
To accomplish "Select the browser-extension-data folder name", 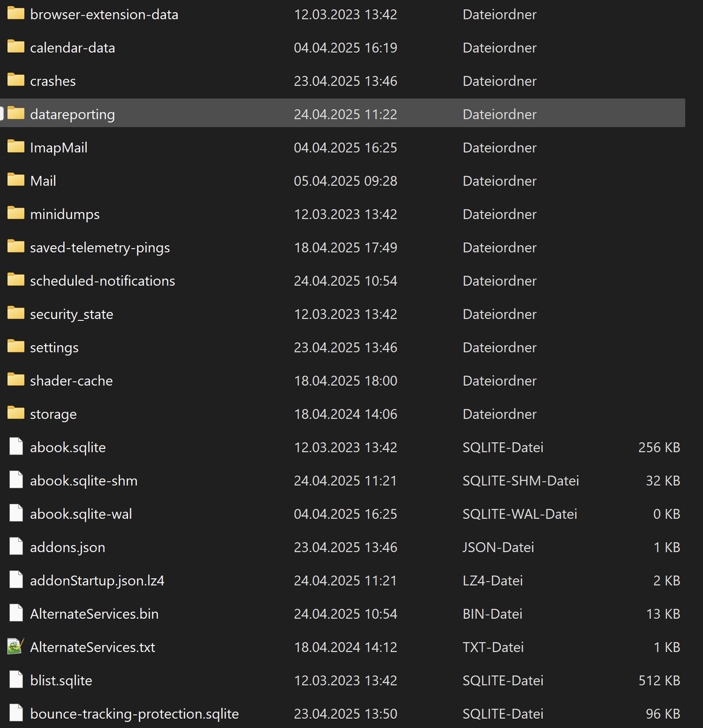I will tap(104, 15).
